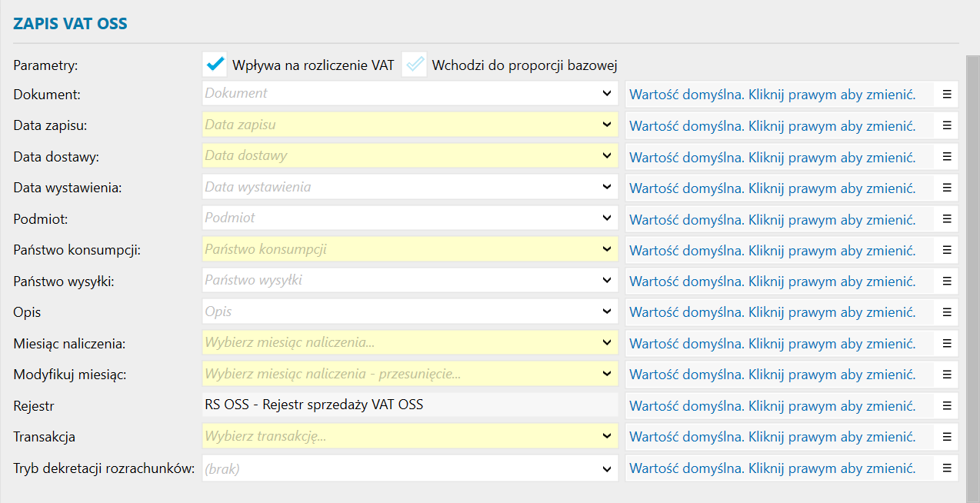Viewport: 980px width, 503px height.
Task: Click 'Wartość domyślna' link in Opis row
Action: point(772,313)
